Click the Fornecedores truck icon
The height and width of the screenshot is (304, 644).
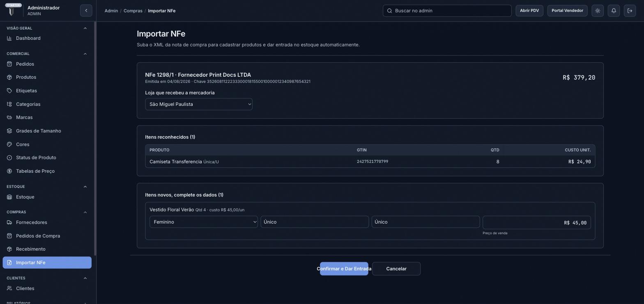point(9,222)
